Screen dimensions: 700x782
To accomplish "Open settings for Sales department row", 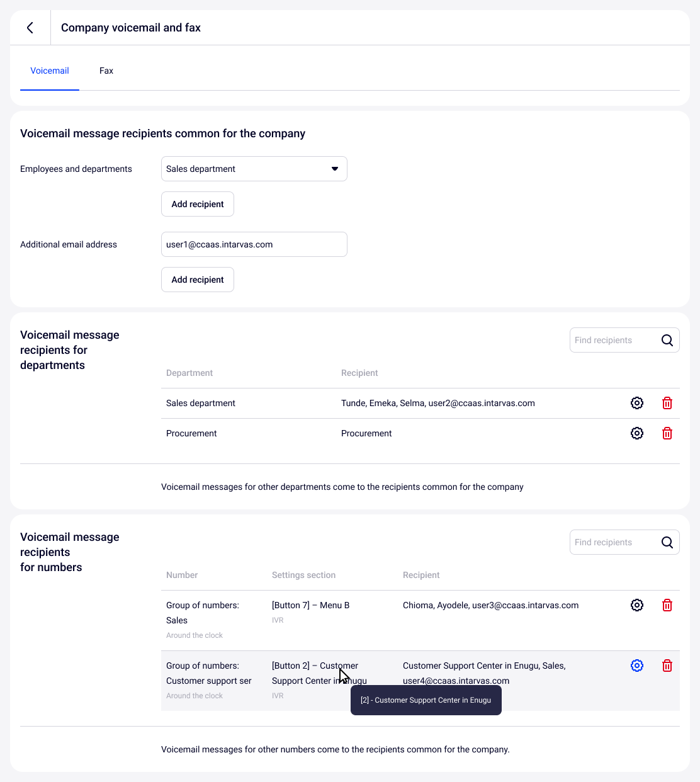I will [x=636, y=403].
